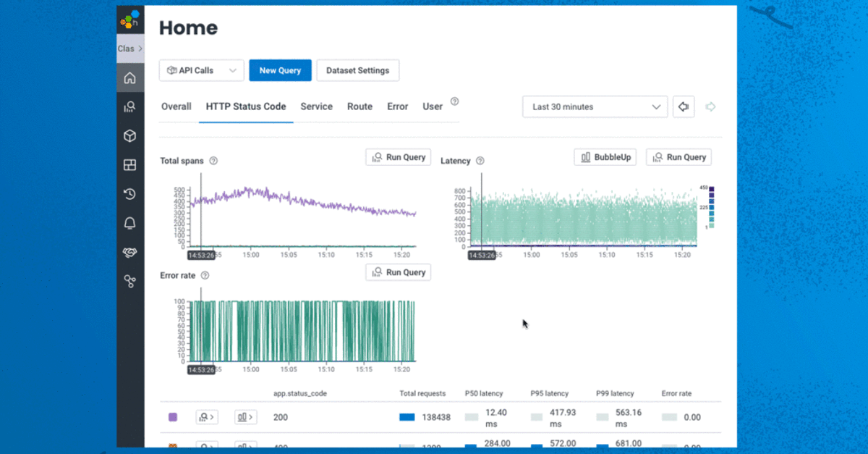Screen dimensions: 868x454
Task: Open the API Calls dataset dropdown
Action: (x=201, y=70)
